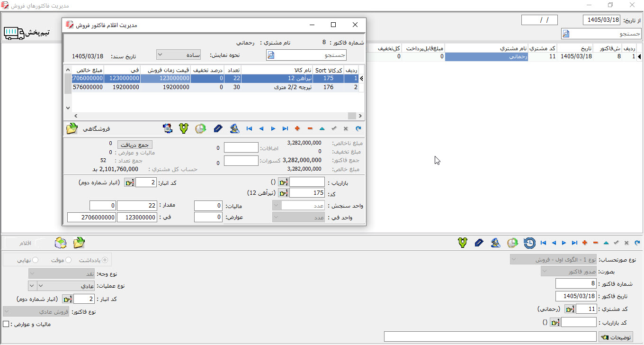Click the blue pen edit icon in items toolbar
644x345 pixels.
[218, 128]
